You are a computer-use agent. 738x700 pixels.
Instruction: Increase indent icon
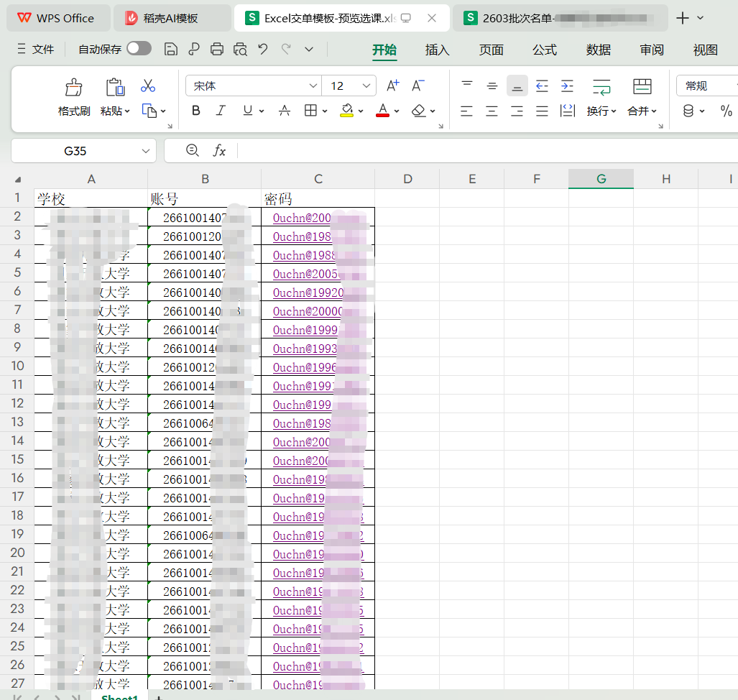(x=567, y=86)
